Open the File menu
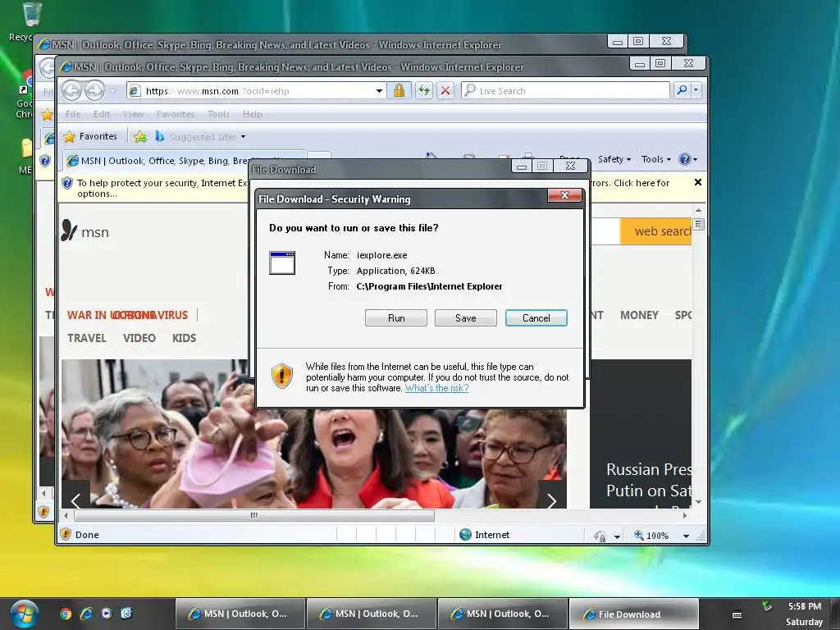The image size is (840, 630). [73, 114]
